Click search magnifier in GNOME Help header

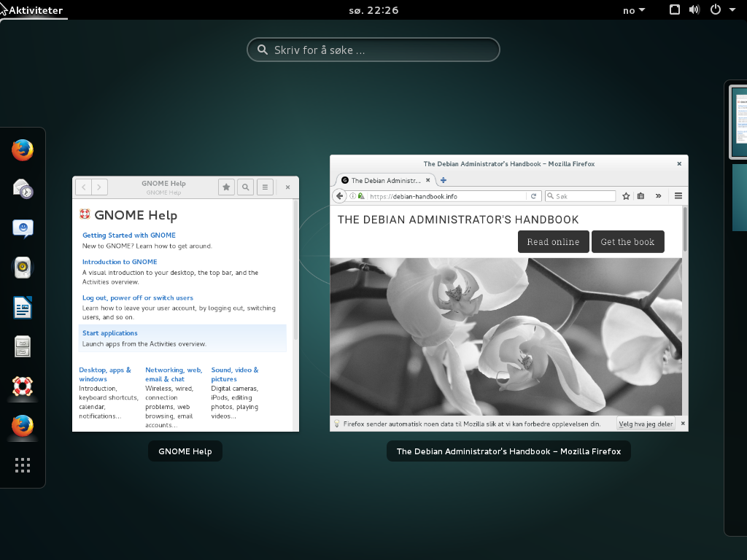tap(245, 187)
